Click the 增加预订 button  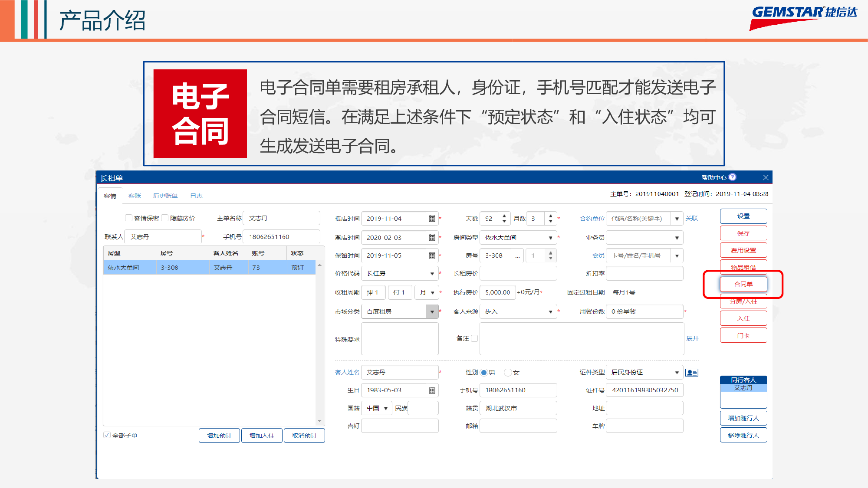coord(219,436)
